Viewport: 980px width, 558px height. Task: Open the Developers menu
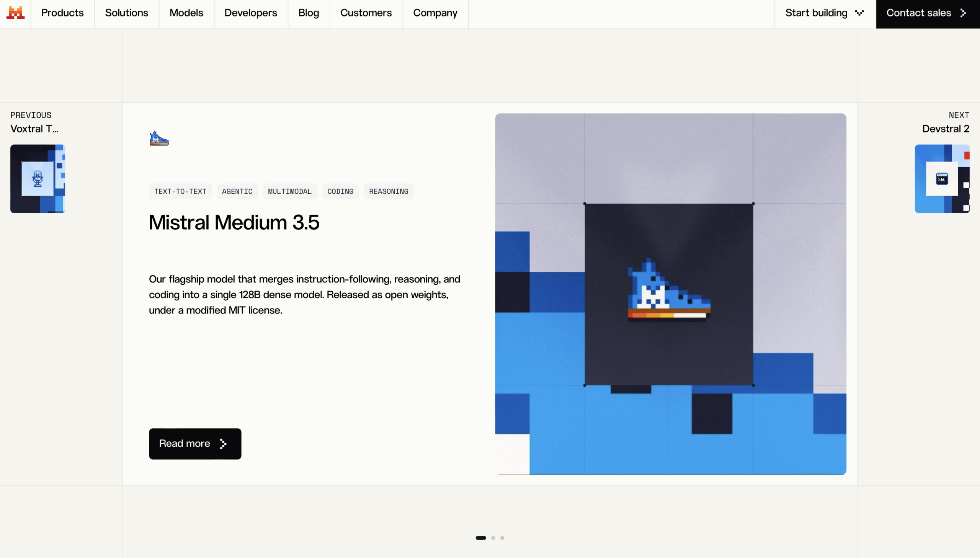point(251,13)
